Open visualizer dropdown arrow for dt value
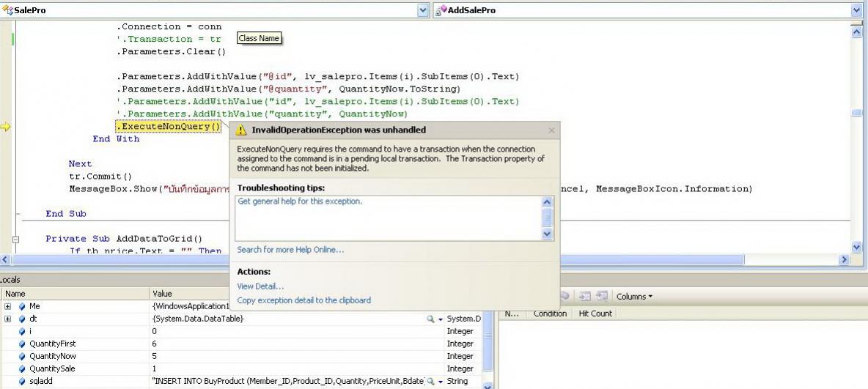 (x=441, y=319)
